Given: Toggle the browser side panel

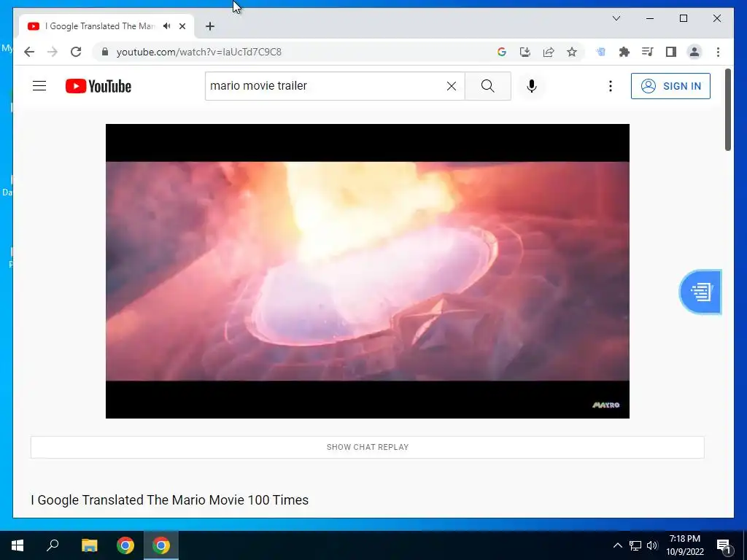Looking at the screenshot, I should 671,52.
